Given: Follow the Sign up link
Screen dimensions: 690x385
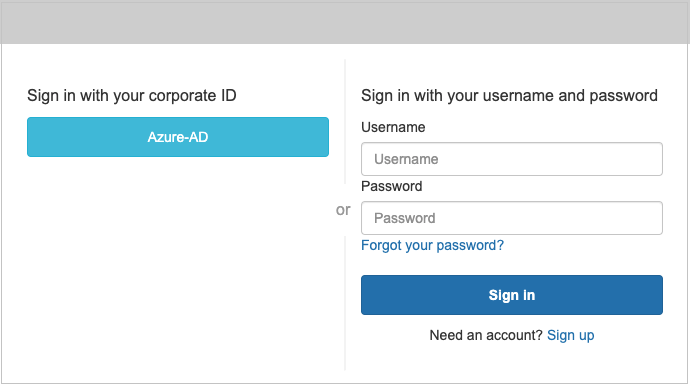Looking at the screenshot, I should 570,335.
